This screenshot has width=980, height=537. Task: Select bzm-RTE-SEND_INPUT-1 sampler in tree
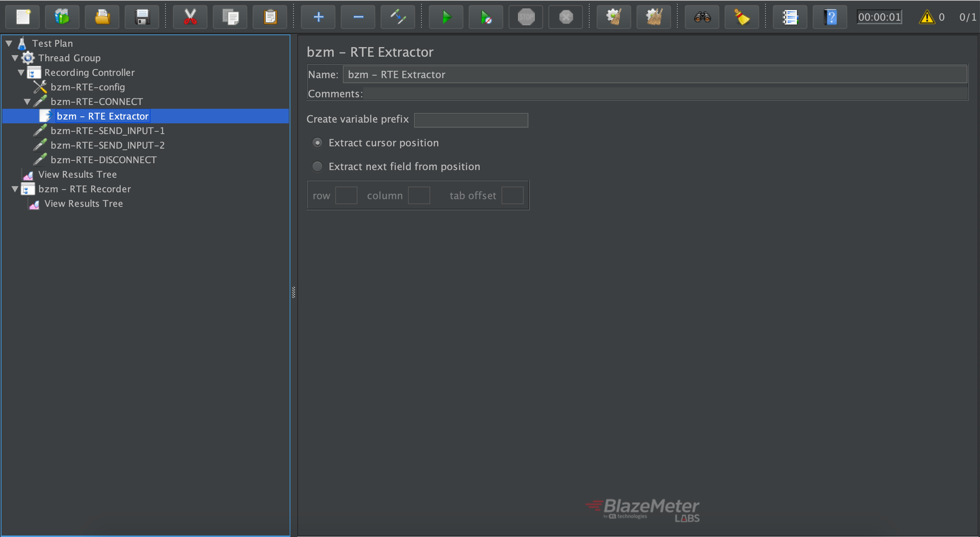pyautogui.click(x=107, y=131)
